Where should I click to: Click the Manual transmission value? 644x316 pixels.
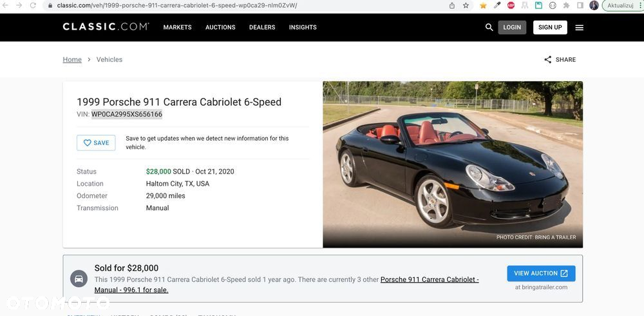[157, 208]
